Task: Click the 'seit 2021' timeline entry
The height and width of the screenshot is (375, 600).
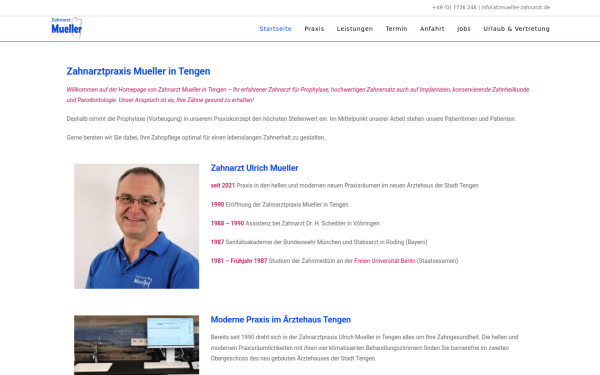Action: tap(344, 186)
